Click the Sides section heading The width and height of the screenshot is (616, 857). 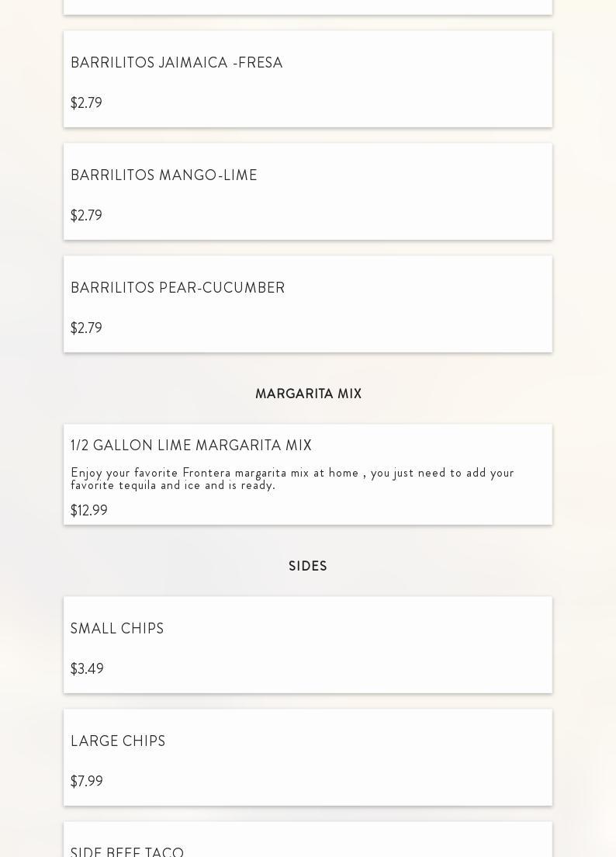pos(308,567)
